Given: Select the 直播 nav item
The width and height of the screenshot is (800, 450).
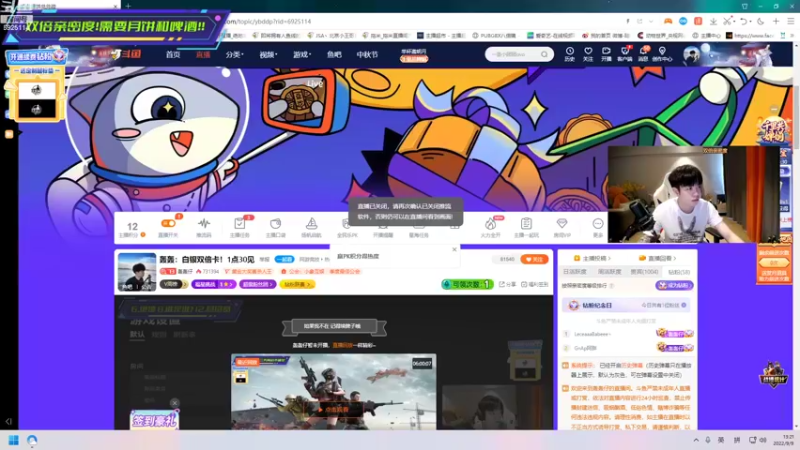Looking at the screenshot, I should [203, 55].
